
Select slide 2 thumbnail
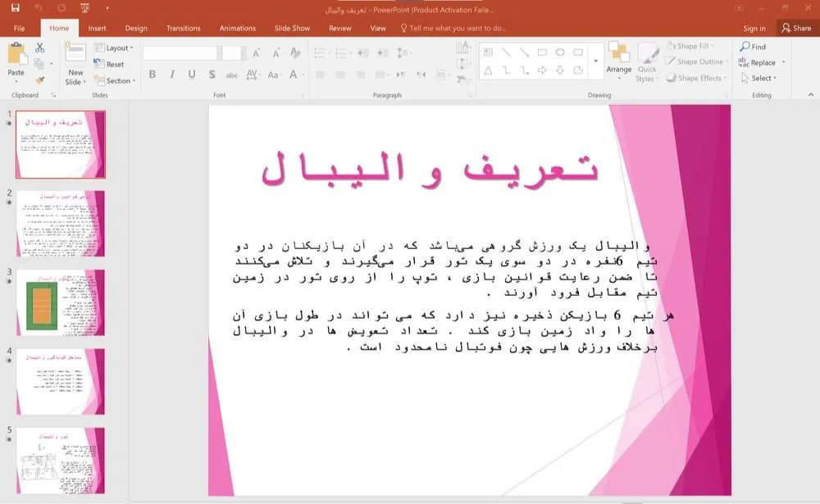(61, 224)
